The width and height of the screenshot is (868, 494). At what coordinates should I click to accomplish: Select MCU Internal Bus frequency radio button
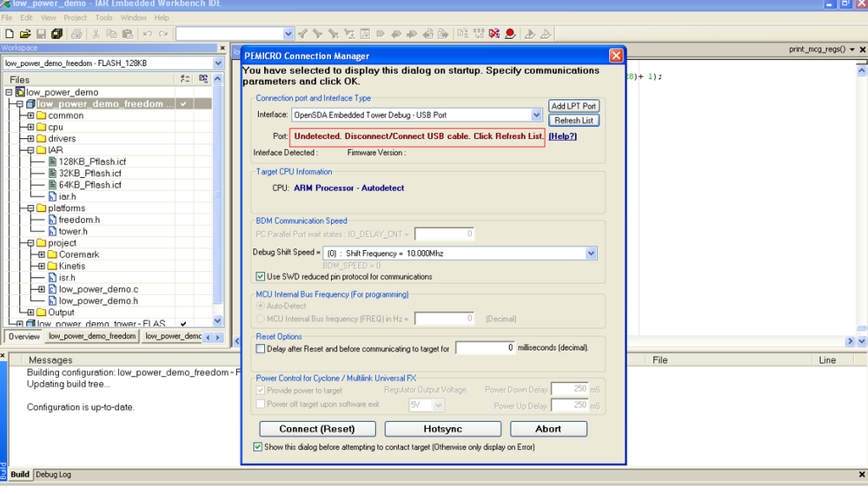coord(260,319)
